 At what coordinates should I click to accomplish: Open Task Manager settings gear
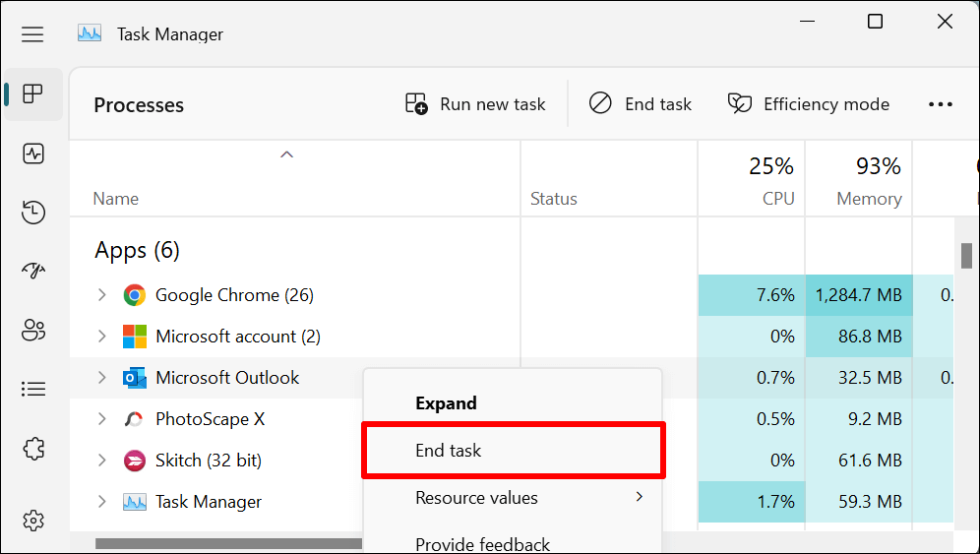coord(33,519)
